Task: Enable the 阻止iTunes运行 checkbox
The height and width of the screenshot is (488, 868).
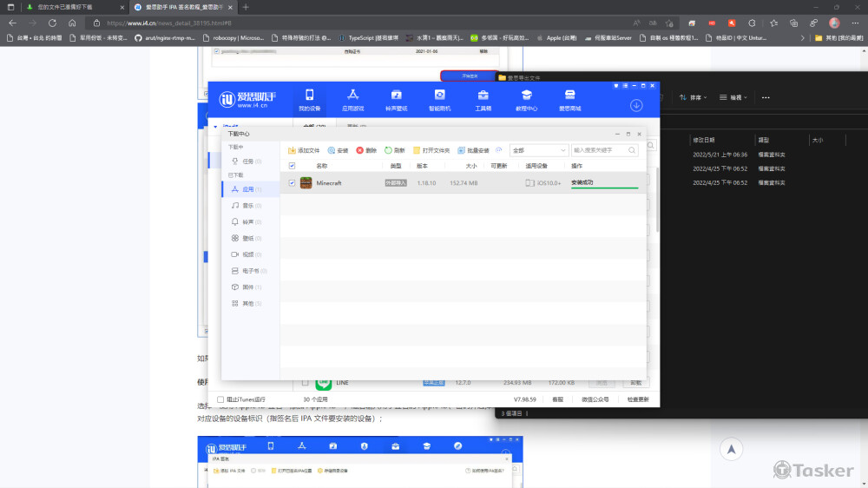Action: [220, 399]
